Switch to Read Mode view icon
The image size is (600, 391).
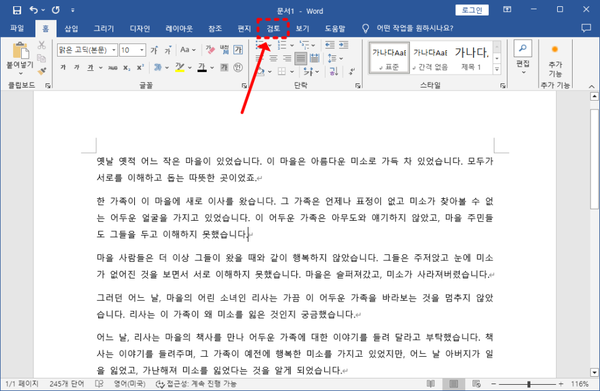tap(431, 383)
